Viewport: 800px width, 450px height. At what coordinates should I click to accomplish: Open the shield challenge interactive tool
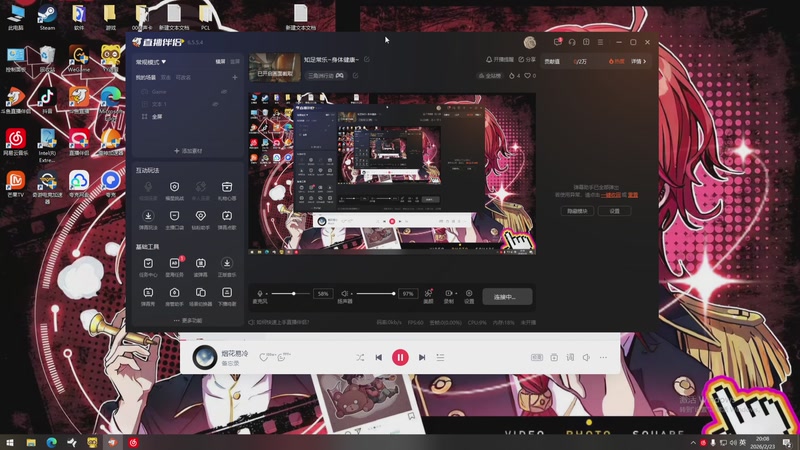pyautogui.click(x=174, y=191)
